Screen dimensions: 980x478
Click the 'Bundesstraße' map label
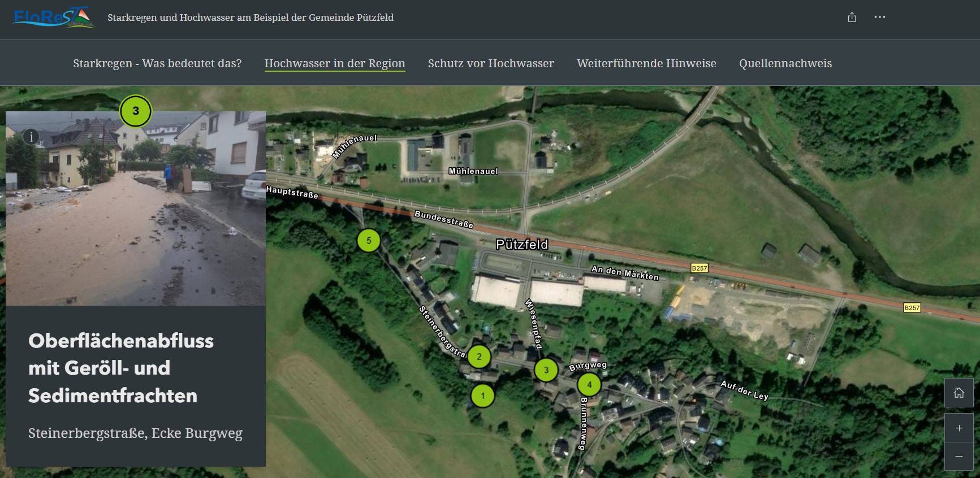click(444, 219)
